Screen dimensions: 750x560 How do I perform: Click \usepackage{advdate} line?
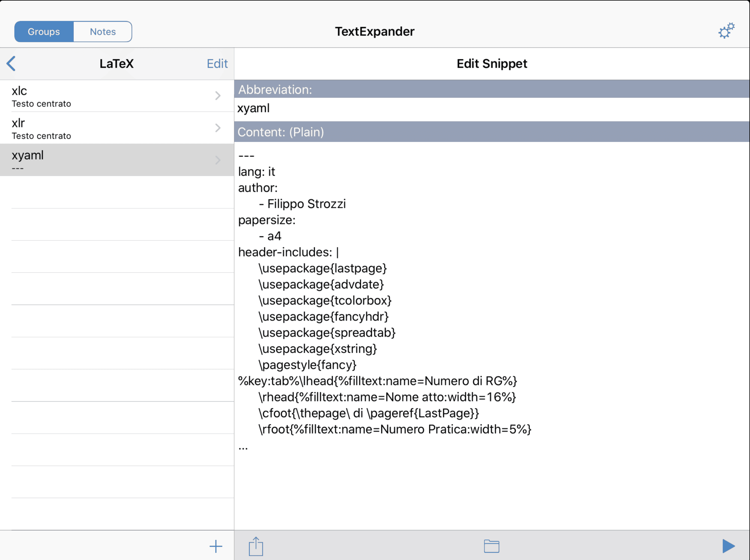[x=321, y=284]
